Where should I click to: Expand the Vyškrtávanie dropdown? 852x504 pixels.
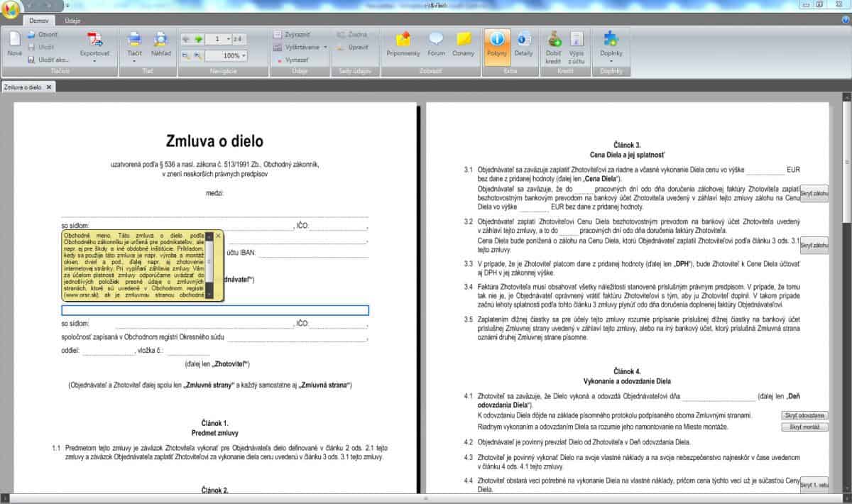pos(325,47)
